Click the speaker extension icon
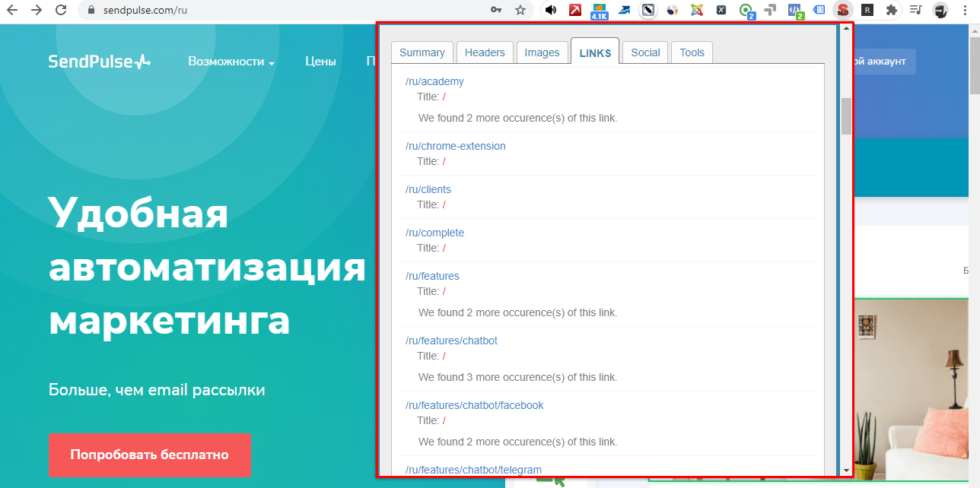 coord(551,10)
